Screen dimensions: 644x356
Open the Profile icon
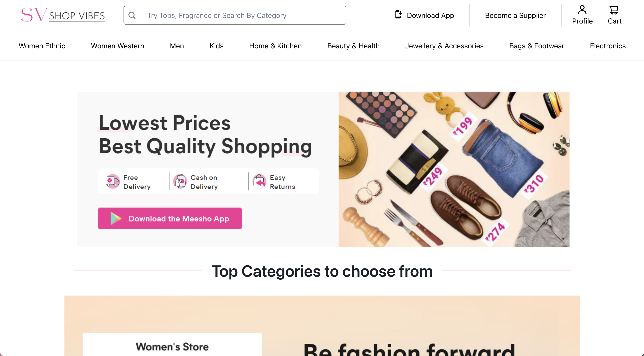pyautogui.click(x=582, y=10)
